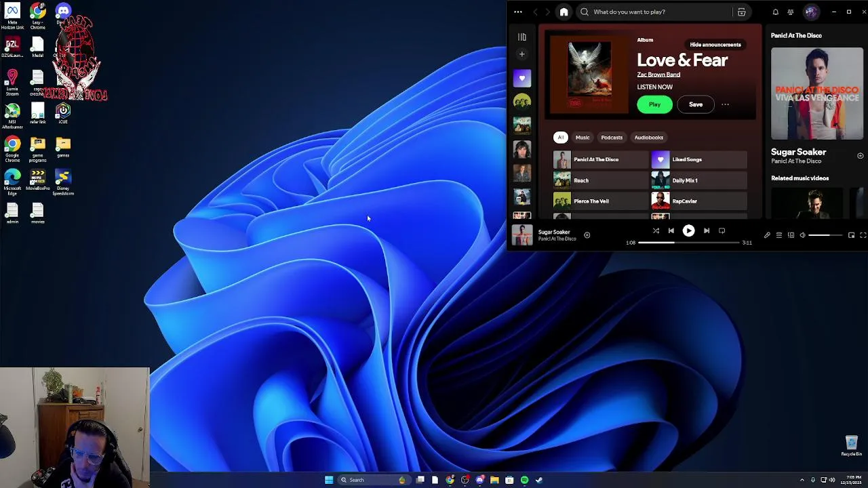This screenshot has height=488, width=868.
Task: Show hidden system tray icons
Action: [802, 480]
